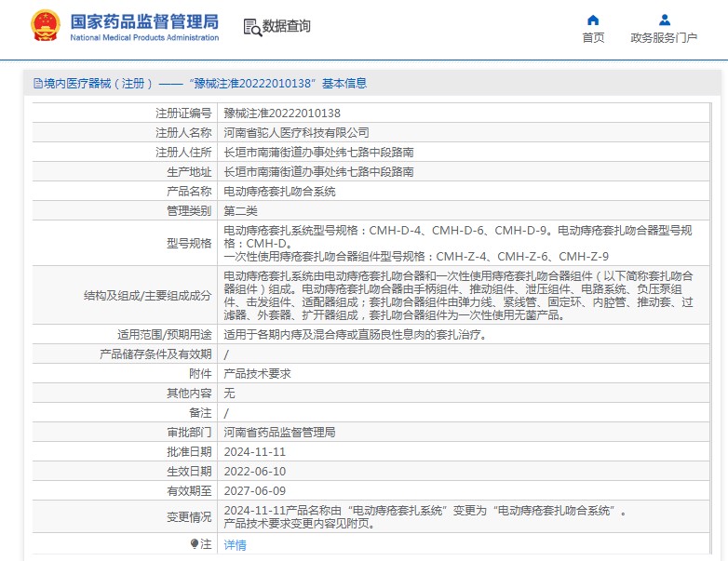This screenshot has width=728, height=561.
Task: Click the slash in 产品储存条件及有效期 row
Action: click(226, 354)
